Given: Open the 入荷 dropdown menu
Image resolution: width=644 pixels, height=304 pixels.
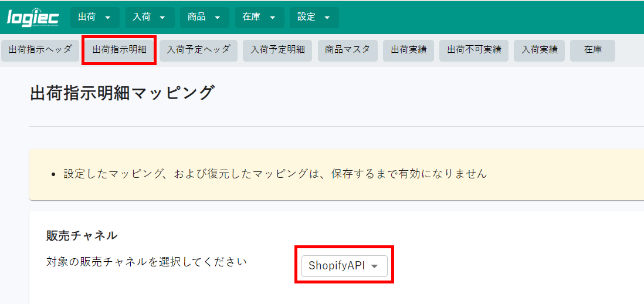Looking at the screenshot, I should coord(150,18).
